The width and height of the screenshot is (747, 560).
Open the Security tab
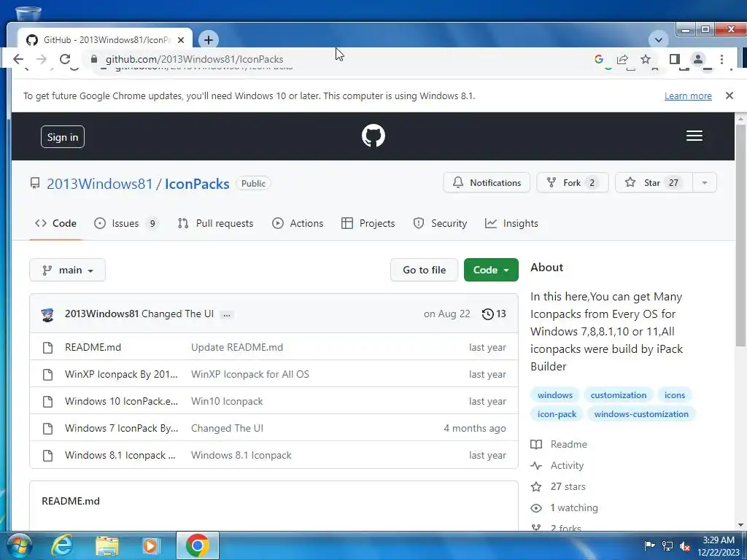coord(440,223)
